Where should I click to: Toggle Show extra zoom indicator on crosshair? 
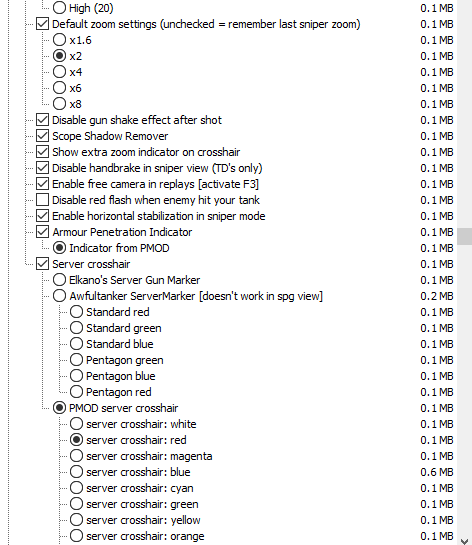[x=42, y=152]
